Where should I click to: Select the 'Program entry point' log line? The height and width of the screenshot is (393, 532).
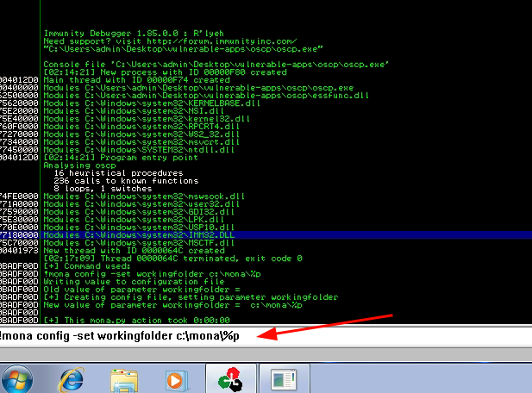(x=121, y=158)
